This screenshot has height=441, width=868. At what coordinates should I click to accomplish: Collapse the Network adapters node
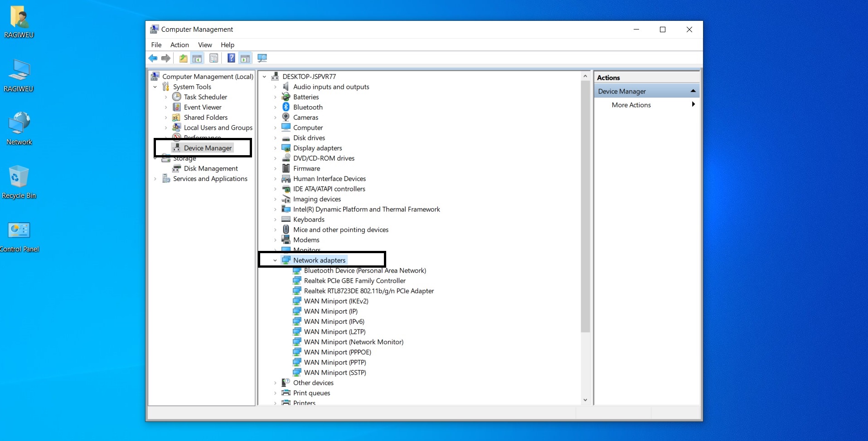(275, 260)
